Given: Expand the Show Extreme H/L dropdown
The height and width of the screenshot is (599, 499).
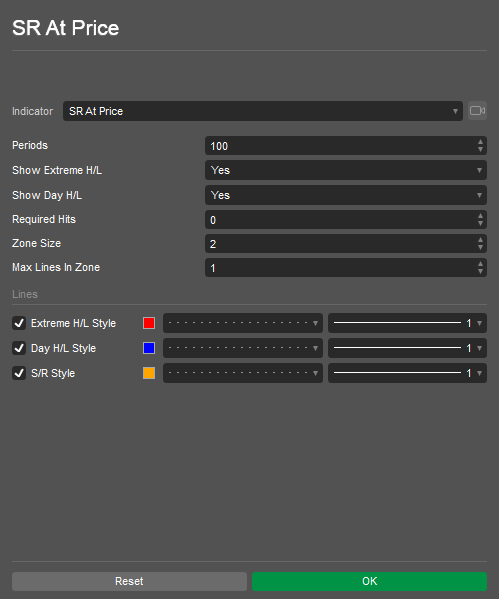Looking at the screenshot, I should [346, 170].
